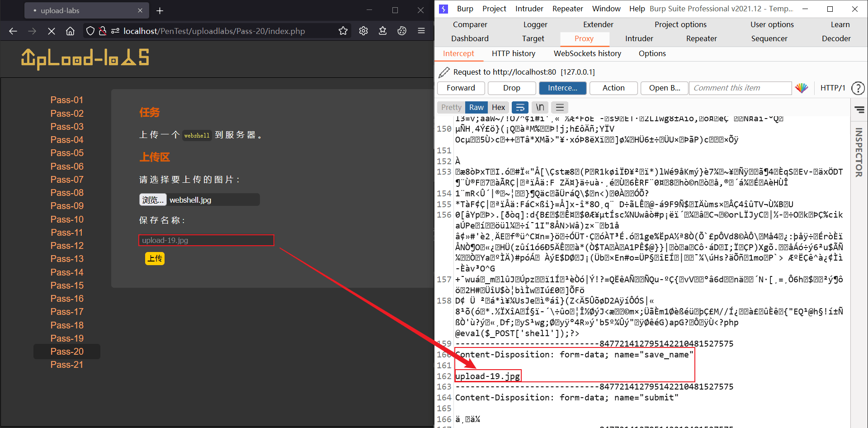Open Burp help question mark icon

(x=858, y=88)
